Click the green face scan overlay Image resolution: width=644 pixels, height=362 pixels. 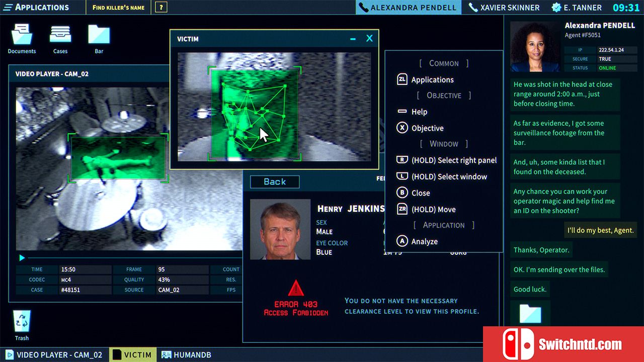pyautogui.click(x=255, y=114)
